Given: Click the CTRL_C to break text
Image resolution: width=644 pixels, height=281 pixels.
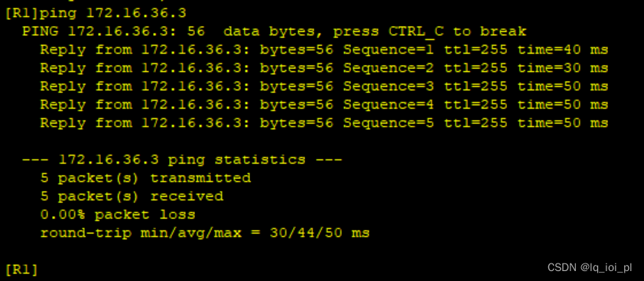Looking at the screenshot, I should coord(457,31).
